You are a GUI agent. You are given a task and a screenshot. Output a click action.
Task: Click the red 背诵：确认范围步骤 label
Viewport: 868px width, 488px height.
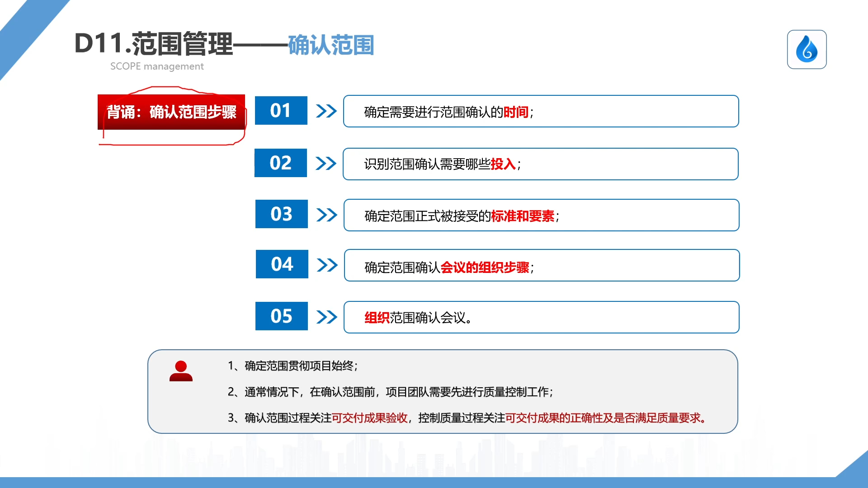(x=171, y=112)
